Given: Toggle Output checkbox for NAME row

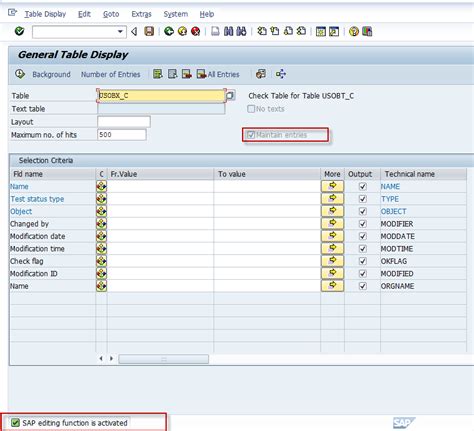Looking at the screenshot, I should coord(363,186).
